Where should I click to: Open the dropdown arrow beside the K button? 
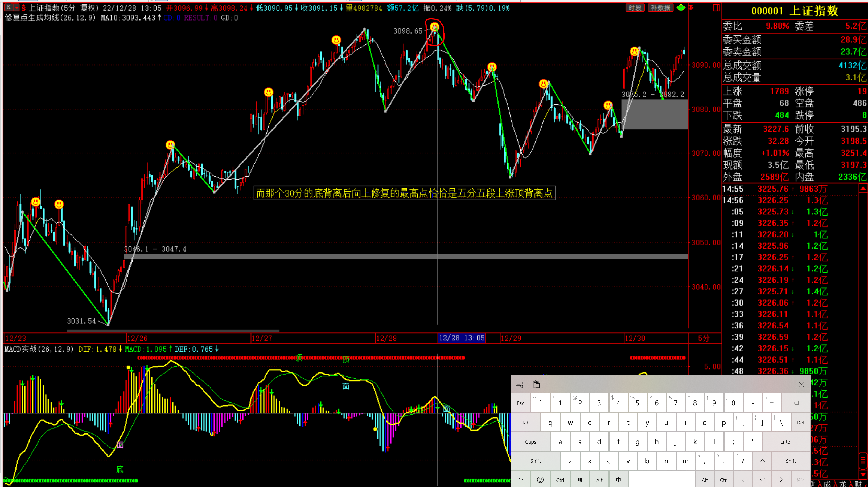[17, 7]
